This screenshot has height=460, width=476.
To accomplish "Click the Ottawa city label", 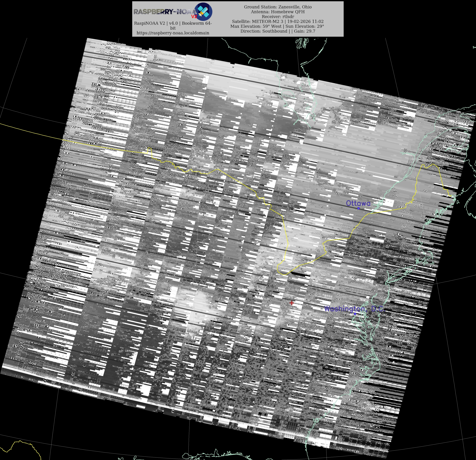I will pyautogui.click(x=358, y=203).
